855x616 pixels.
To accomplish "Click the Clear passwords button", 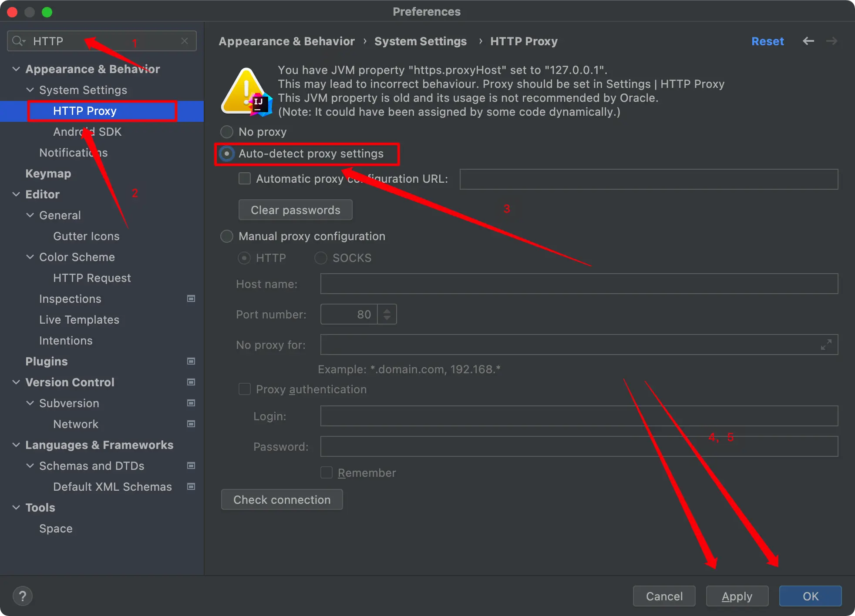I will pos(295,210).
